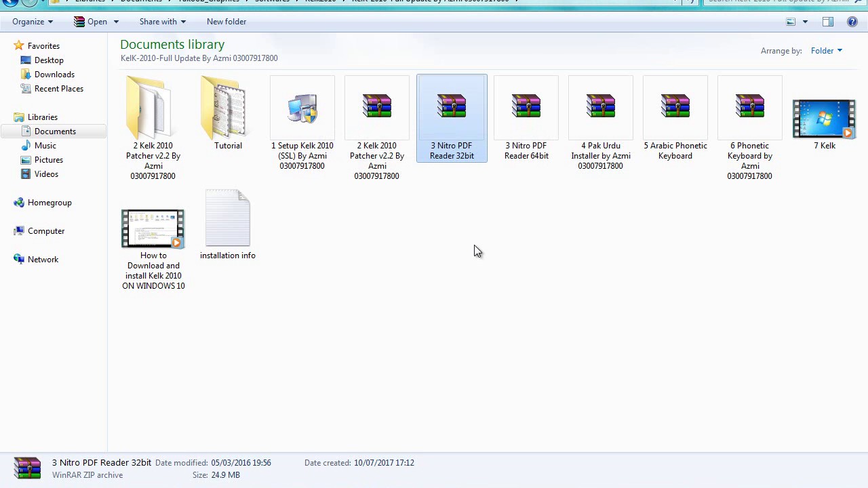Click the WinRAR icon in the details pane
The height and width of the screenshot is (488, 868).
click(27, 468)
